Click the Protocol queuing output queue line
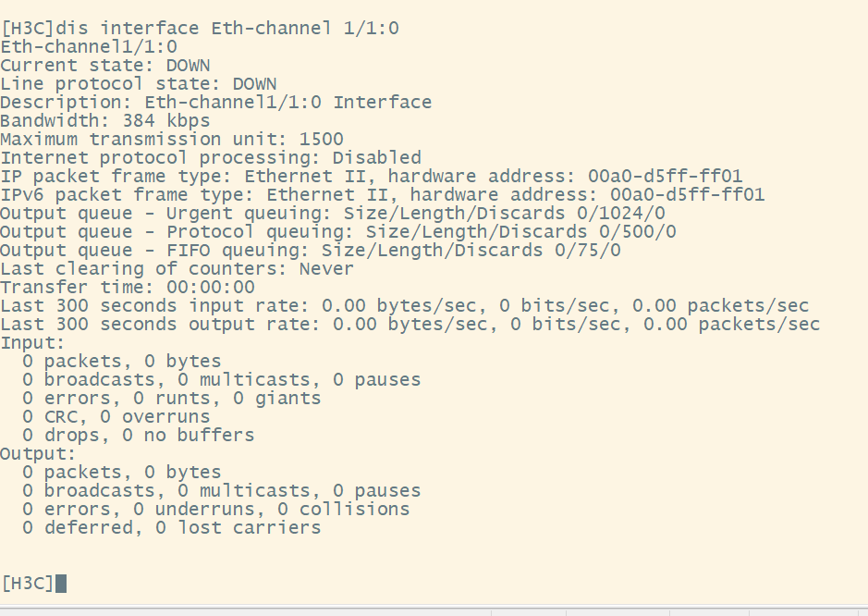Image resolution: width=868 pixels, height=616 pixels. coord(337,231)
